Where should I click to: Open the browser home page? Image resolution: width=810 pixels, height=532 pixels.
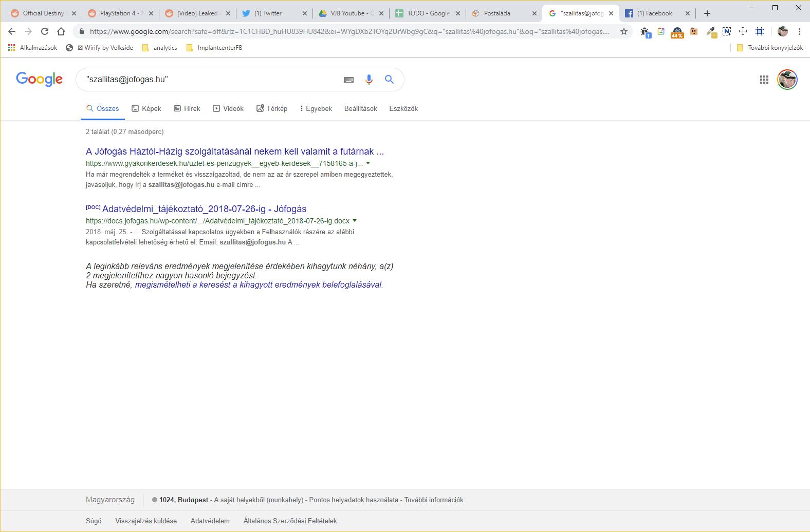[61, 31]
